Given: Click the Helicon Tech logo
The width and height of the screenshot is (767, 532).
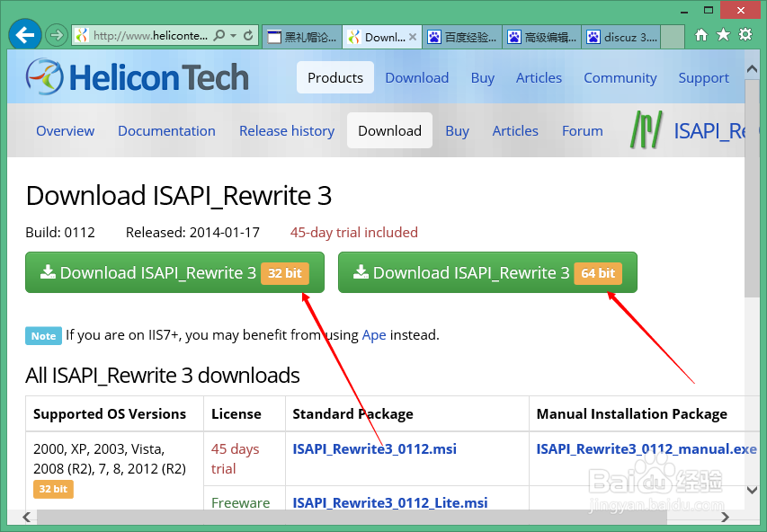Looking at the screenshot, I should click(x=138, y=76).
